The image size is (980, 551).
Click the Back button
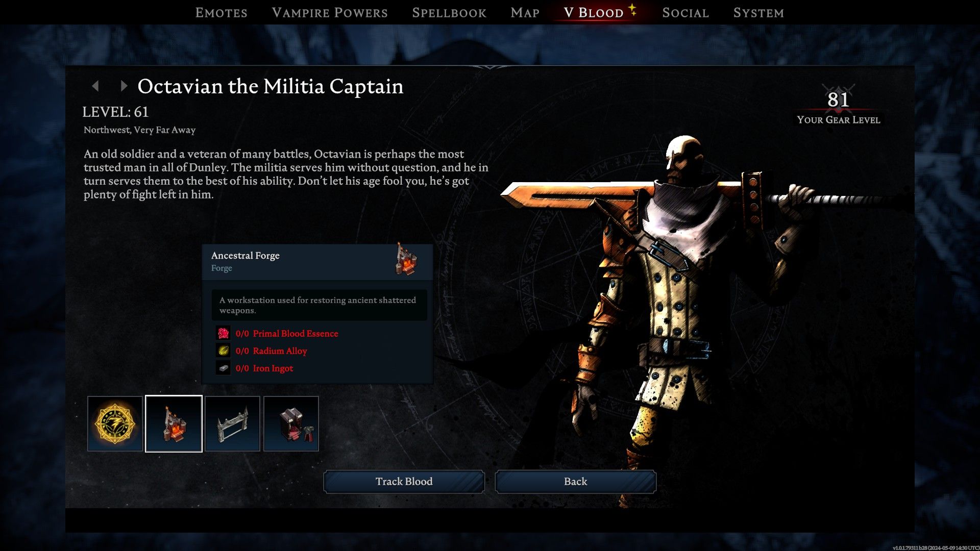[576, 481]
